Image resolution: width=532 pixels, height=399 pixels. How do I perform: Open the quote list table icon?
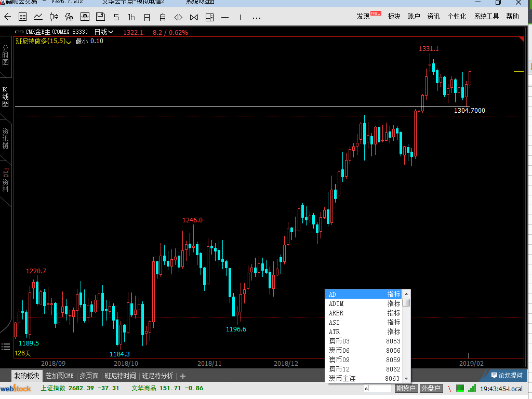23,17
